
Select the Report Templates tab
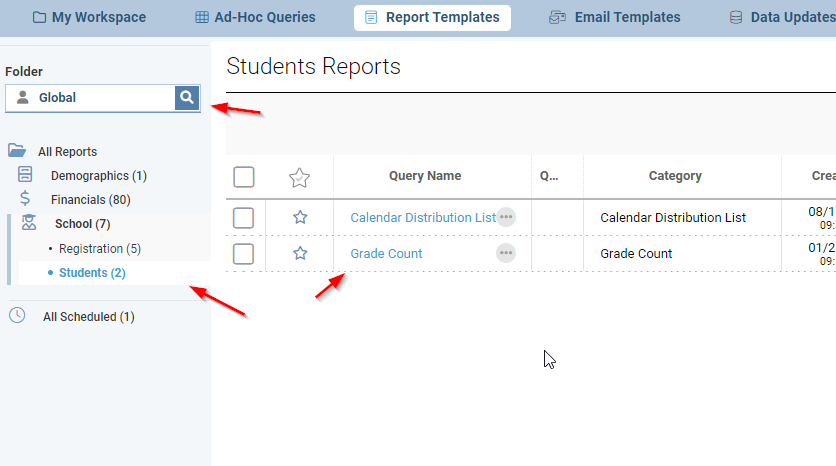click(x=432, y=18)
